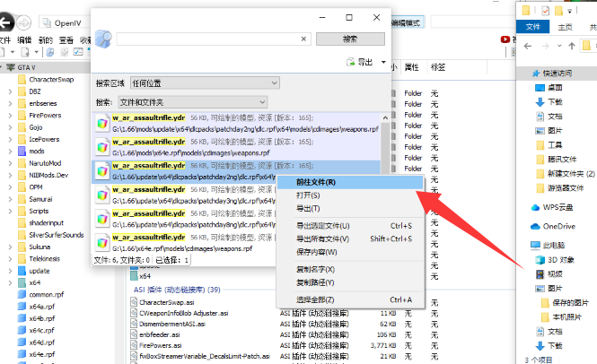The width and height of the screenshot is (597, 364).
Task: Click the YouTube icon in OpenIV's toolbar
Action: coord(505,39)
